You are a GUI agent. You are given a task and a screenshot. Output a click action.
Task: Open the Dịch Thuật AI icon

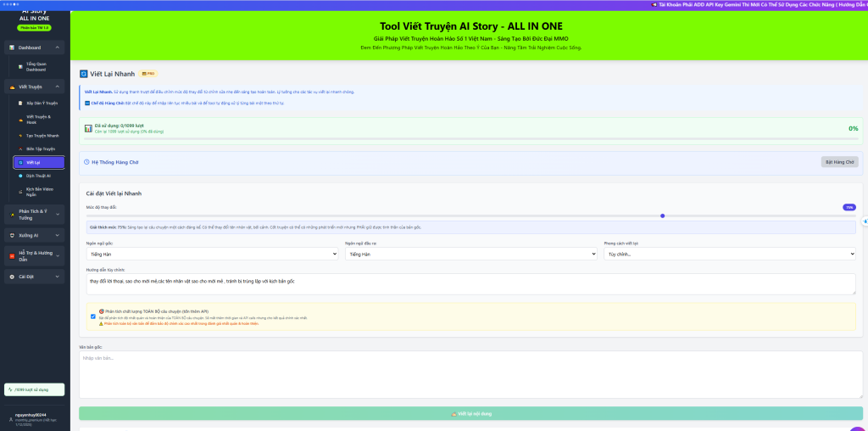coord(19,176)
